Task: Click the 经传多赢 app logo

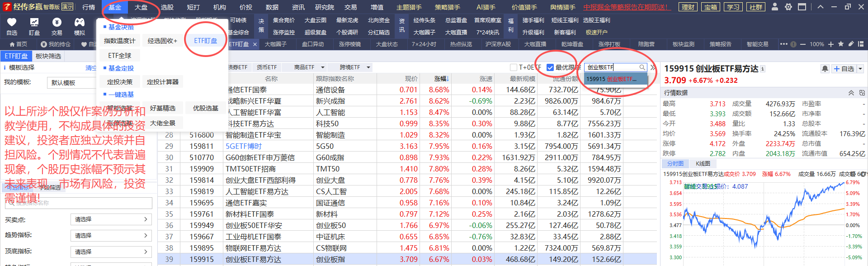Action: click(7, 7)
